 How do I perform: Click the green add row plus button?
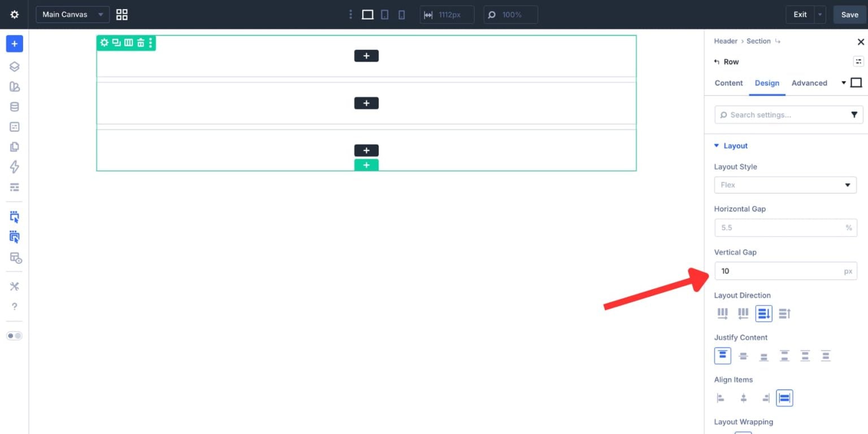point(366,165)
